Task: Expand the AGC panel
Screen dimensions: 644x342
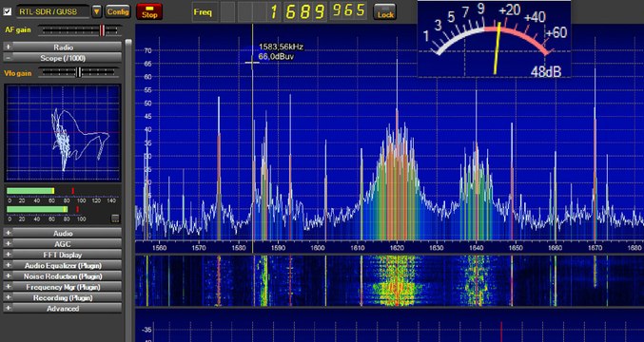Action: 63,244
